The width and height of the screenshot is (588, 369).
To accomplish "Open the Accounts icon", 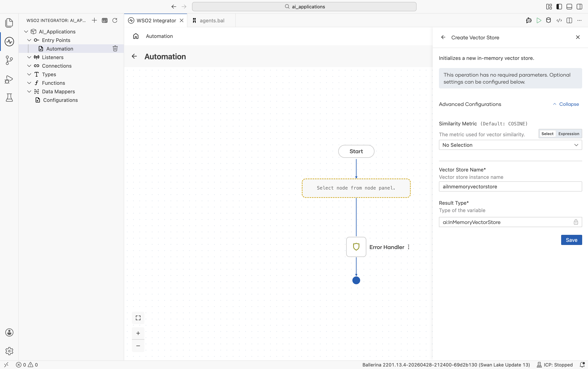I will [x=9, y=332].
